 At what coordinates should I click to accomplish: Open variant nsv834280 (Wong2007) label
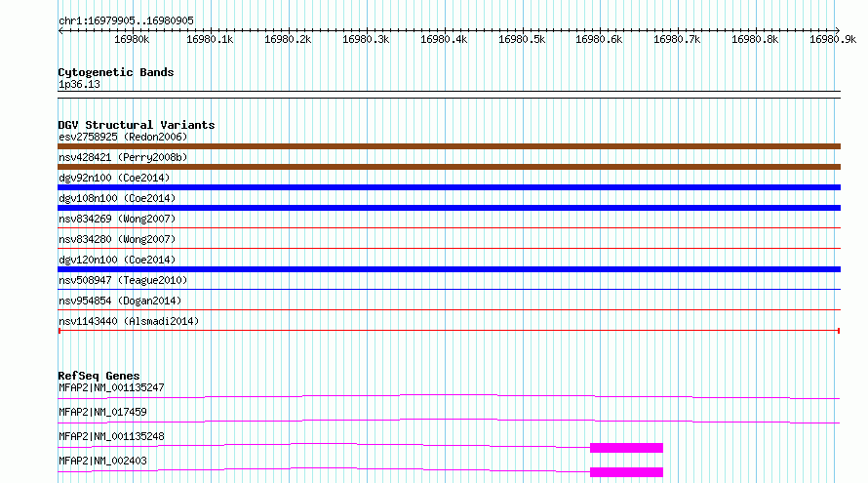[117, 239]
